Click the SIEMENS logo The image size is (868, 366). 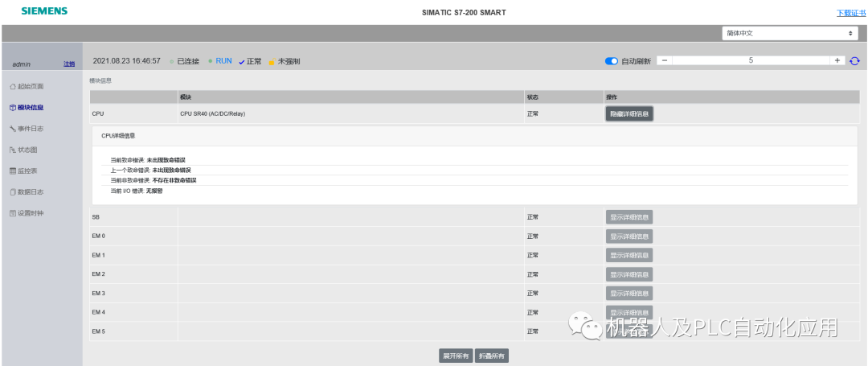click(x=44, y=11)
